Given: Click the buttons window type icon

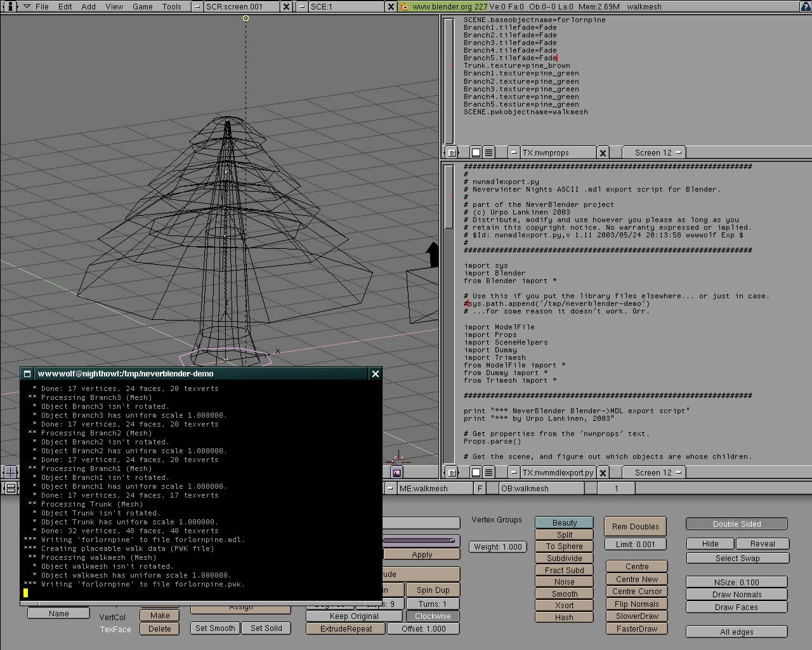Looking at the screenshot, I should click(10, 488).
